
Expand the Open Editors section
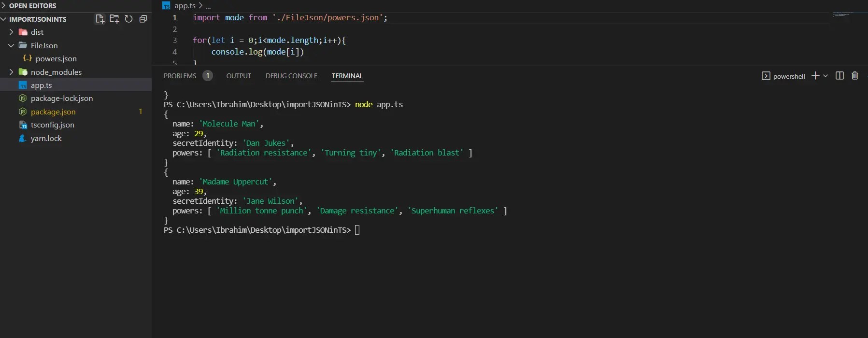coord(3,6)
